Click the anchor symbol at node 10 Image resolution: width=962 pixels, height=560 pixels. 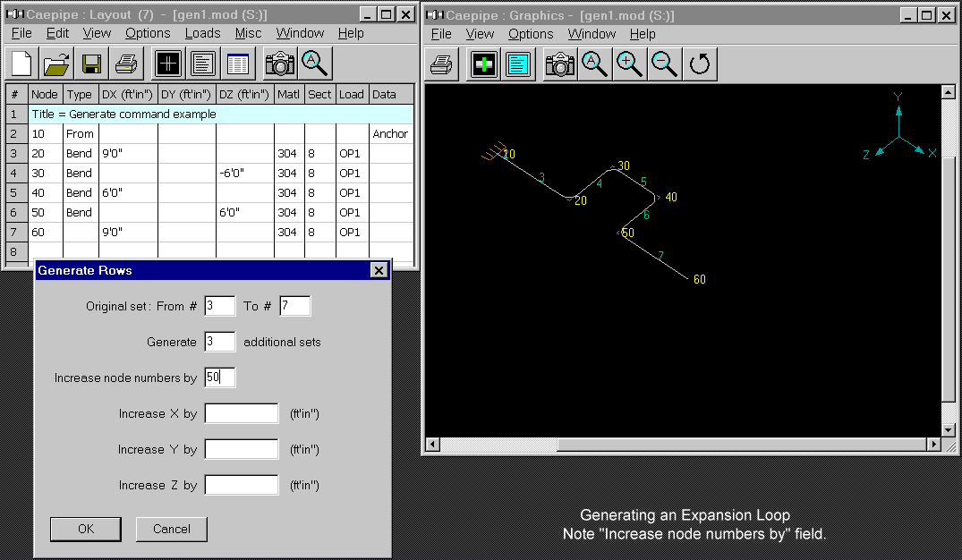(x=493, y=151)
